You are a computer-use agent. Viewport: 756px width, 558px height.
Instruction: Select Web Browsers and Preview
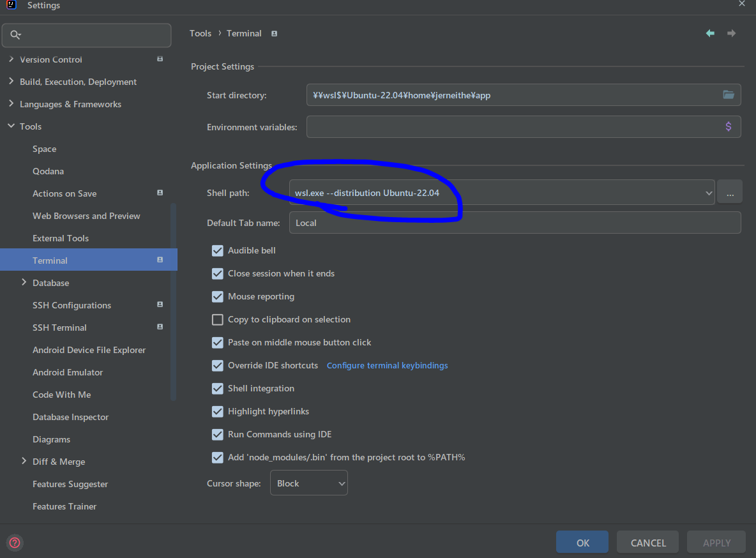(x=86, y=216)
